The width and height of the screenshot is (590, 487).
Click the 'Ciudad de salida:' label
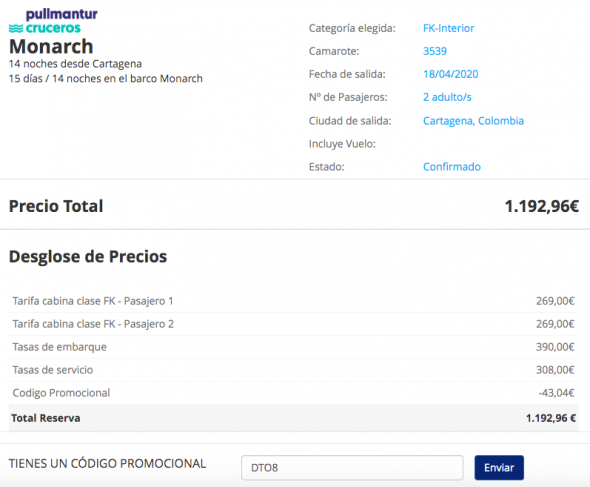coord(350,121)
